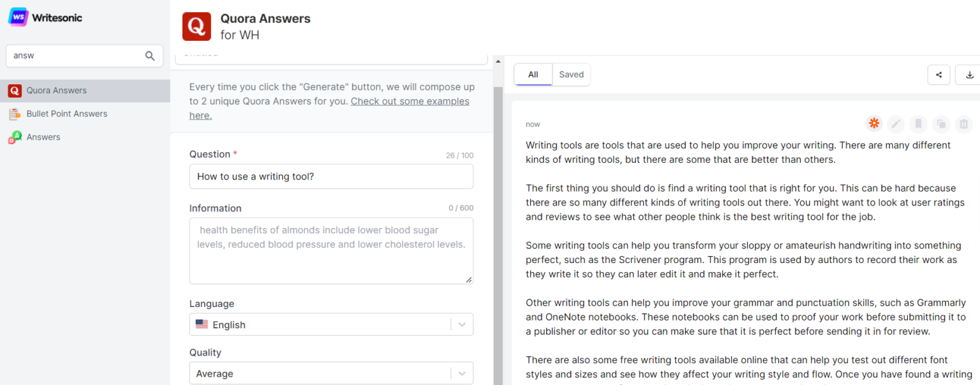980x385 pixels.
Task: Click the orange Zapier icon on the answer
Action: click(x=873, y=123)
